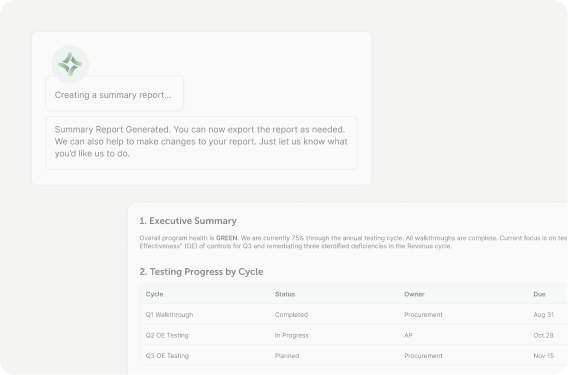The image size is (568, 375).
Task: Click the 'Planned' status cell
Action: (x=287, y=356)
